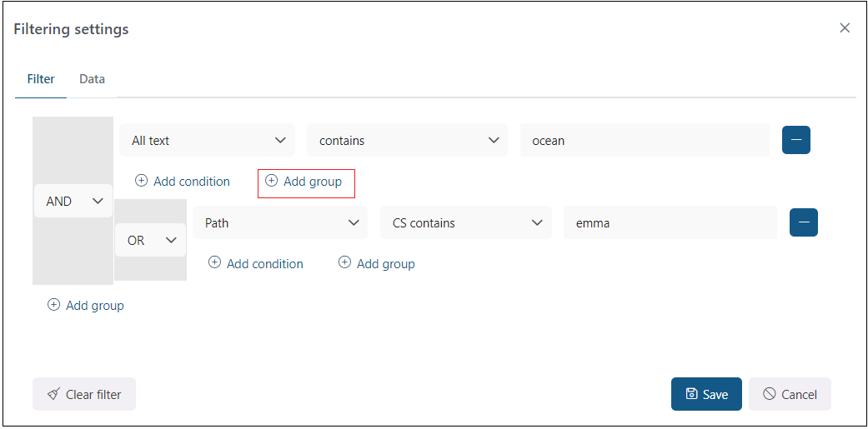Click the value field containing 'emma'

click(670, 223)
